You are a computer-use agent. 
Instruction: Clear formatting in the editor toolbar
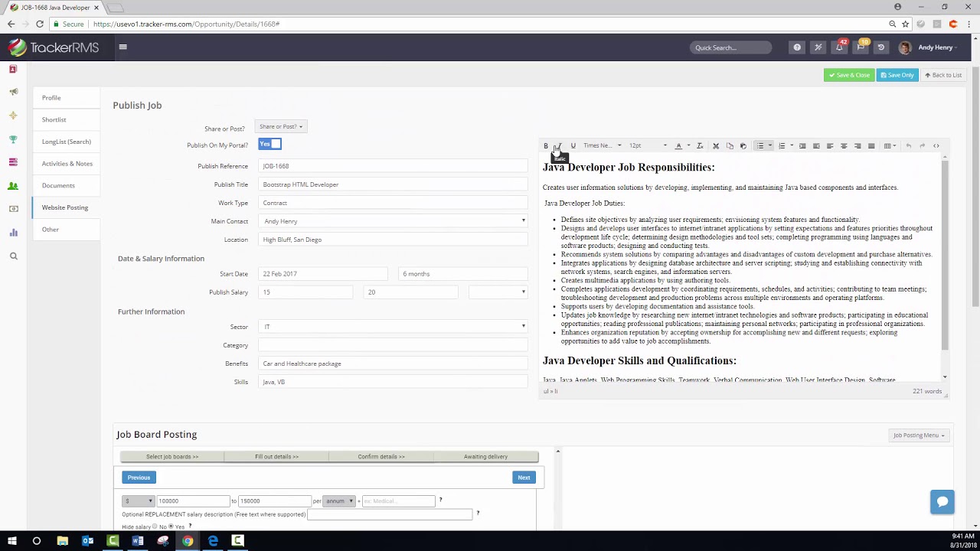700,145
